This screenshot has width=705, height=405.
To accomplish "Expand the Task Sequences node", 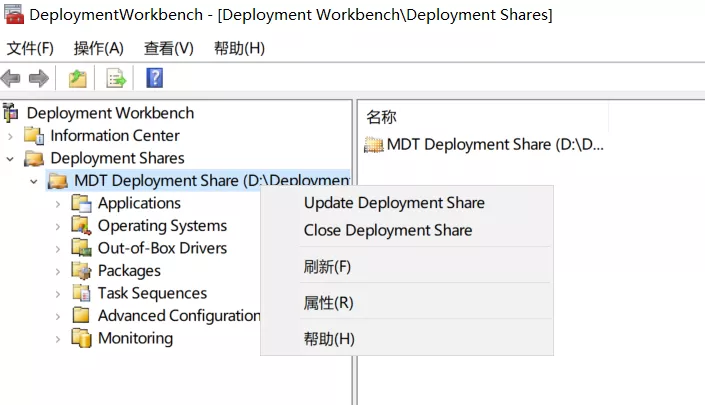I will point(58,294).
